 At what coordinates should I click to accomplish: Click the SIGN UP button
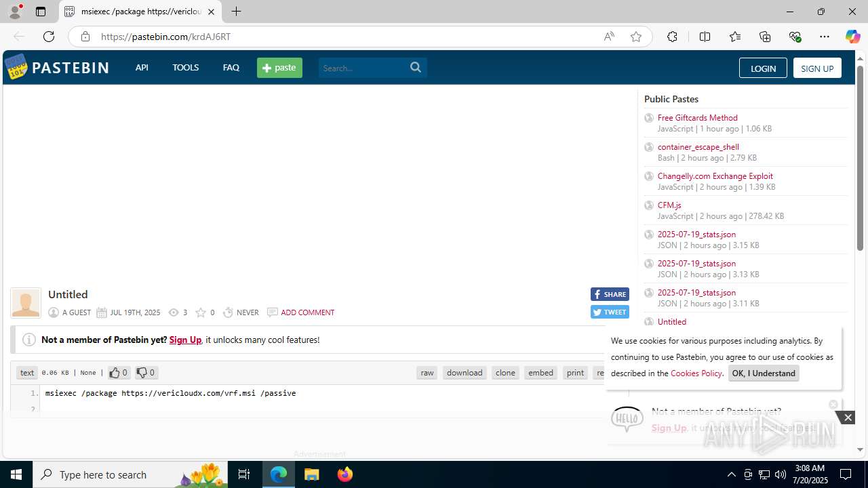pyautogui.click(x=817, y=68)
